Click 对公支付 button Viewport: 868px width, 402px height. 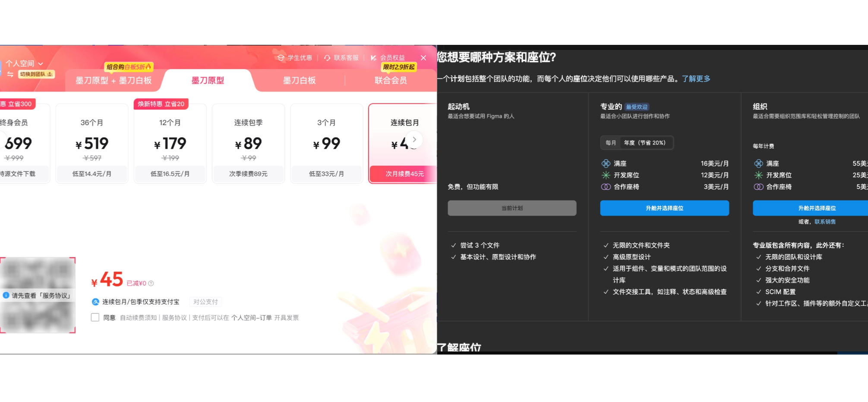pyautogui.click(x=205, y=302)
